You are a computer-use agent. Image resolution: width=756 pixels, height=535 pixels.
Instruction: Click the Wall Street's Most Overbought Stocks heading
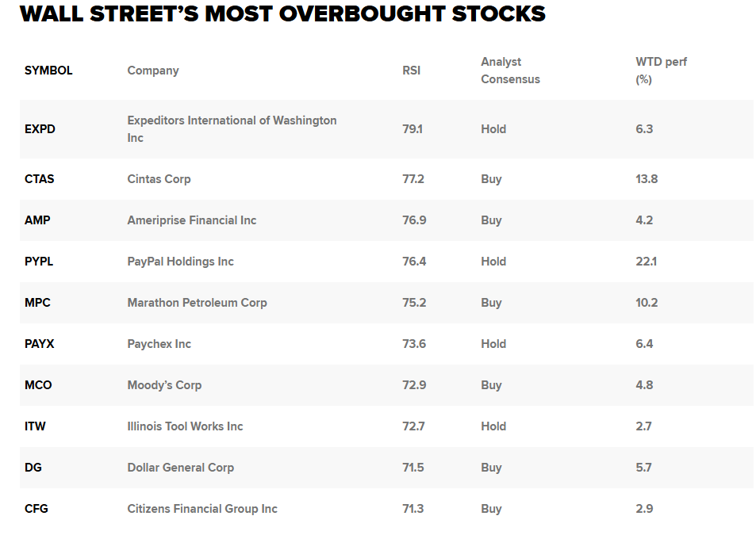282,13
